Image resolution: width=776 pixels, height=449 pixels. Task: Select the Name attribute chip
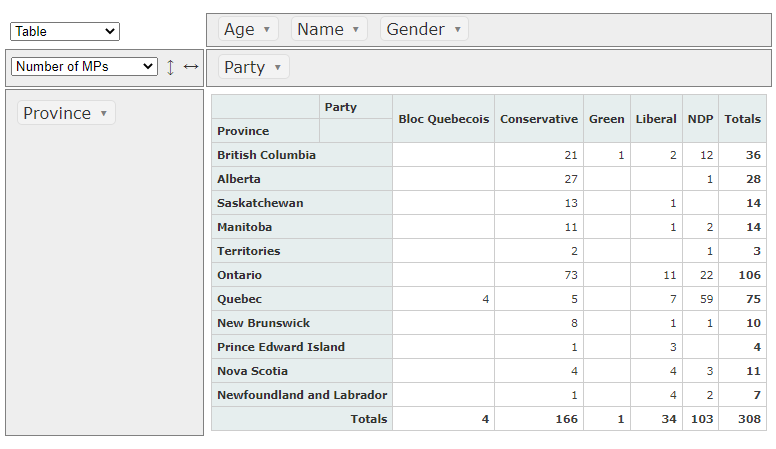(x=329, y=29)
